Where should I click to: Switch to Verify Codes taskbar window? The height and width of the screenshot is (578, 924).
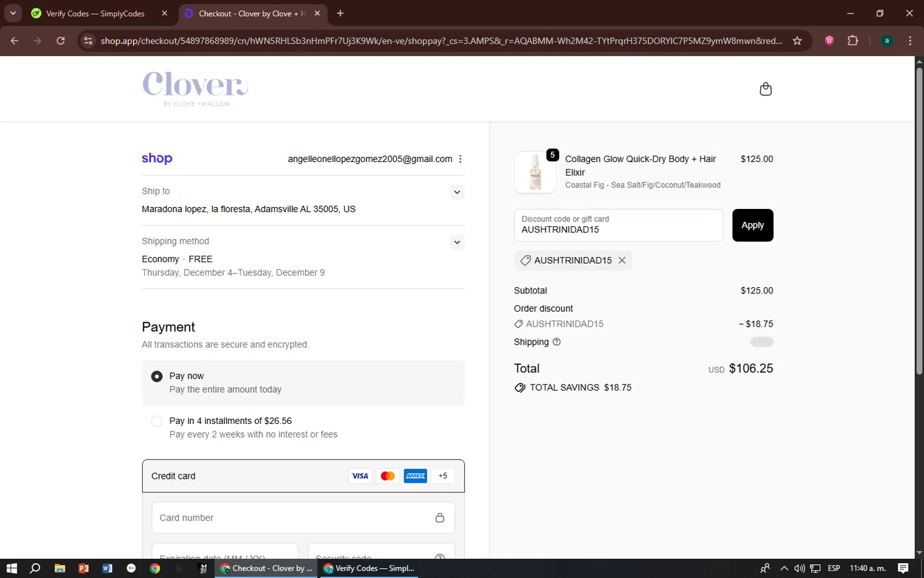click(369, 568)
